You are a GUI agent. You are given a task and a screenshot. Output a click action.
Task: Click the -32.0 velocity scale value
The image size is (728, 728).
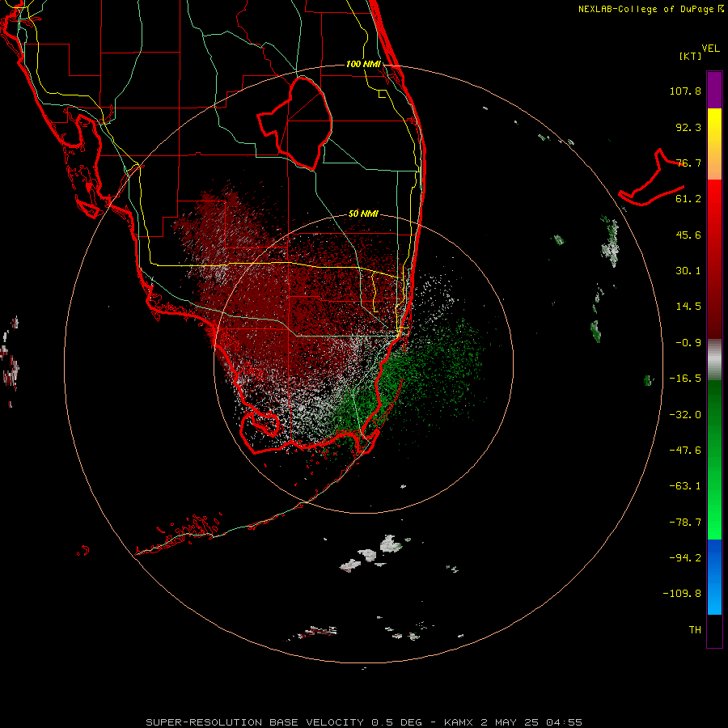coord(685,415)
